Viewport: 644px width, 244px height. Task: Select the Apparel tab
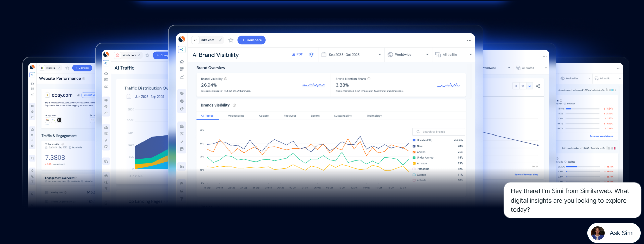[264, 116]
